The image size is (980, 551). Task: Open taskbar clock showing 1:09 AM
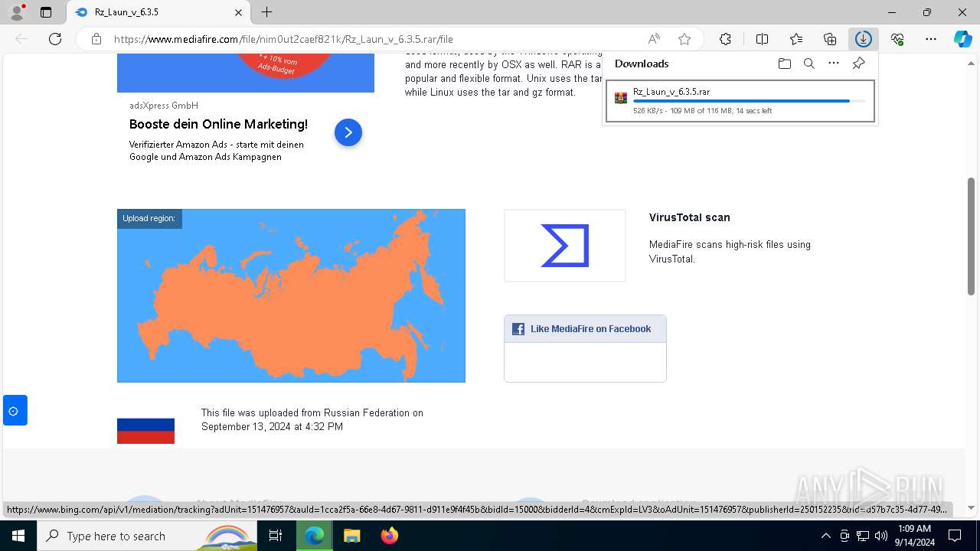(913, 536)
